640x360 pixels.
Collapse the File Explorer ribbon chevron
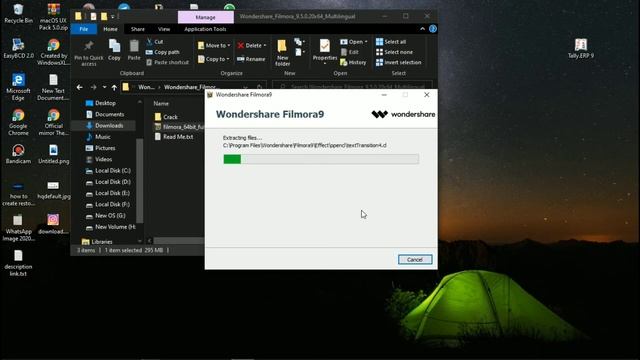(x=422, y=29)
